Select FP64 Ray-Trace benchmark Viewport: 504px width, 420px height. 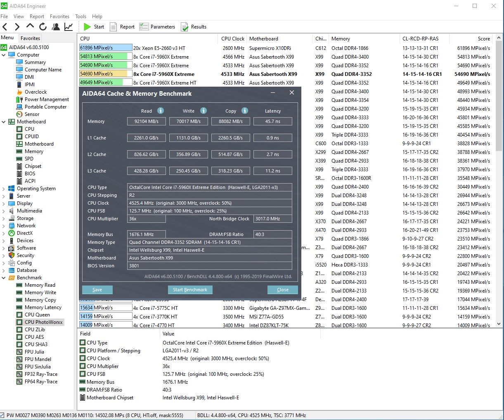coord(41,382)
